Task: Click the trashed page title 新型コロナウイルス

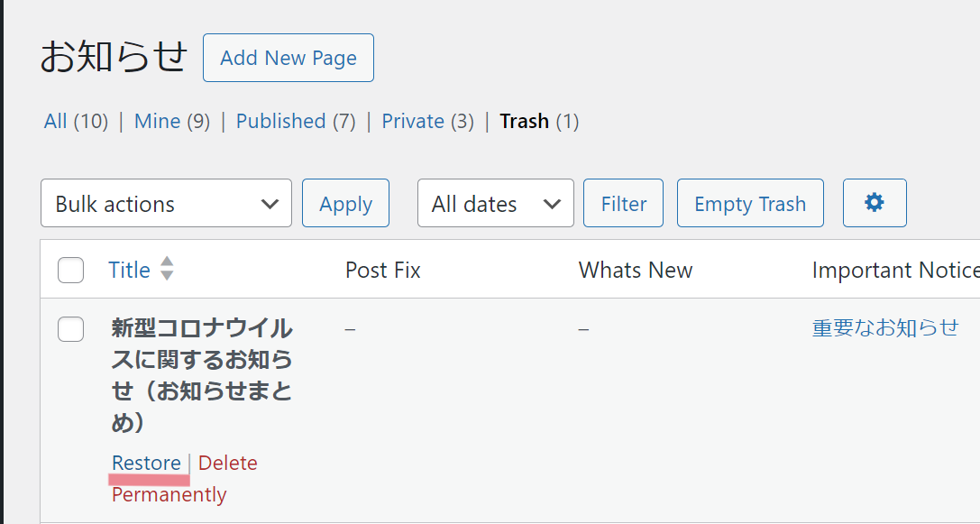Action: tap(202, 375)
